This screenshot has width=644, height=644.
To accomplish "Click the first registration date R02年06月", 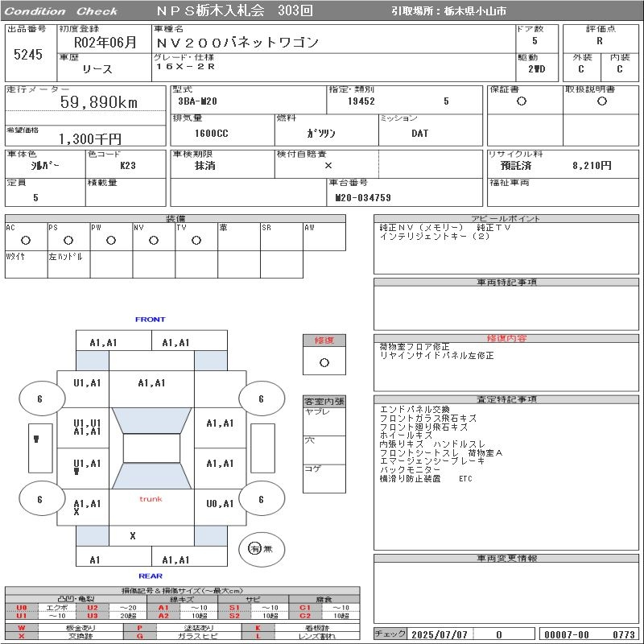I will click(105, 43).
